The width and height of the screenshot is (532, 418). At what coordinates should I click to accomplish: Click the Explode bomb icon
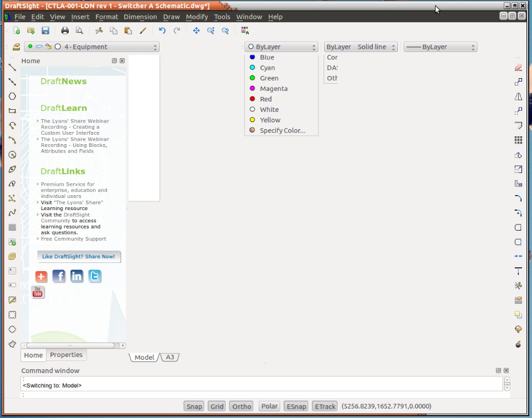pyautogui.click(x=518, y=344)
